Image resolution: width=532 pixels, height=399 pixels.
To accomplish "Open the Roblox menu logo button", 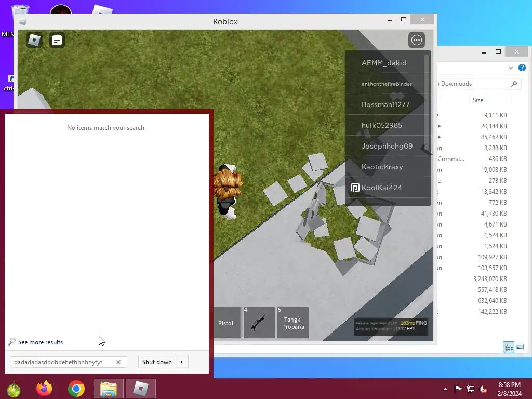I will (x=34, y=40).
